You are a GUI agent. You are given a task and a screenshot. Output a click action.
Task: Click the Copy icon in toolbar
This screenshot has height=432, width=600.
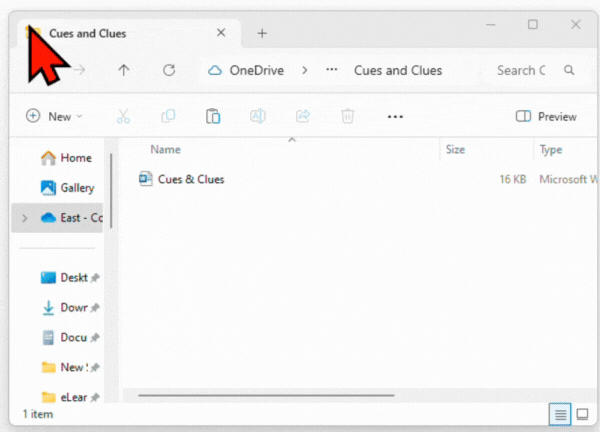[x=168, y=116]
